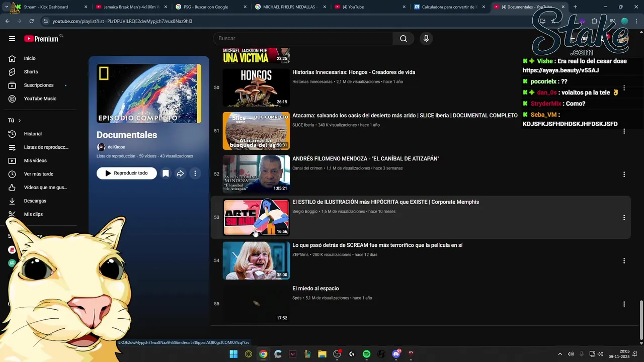The width and height of the screenshot is (644, 362).
Task: Click the Ver más tarde clock icon
Action: (12, 174)
